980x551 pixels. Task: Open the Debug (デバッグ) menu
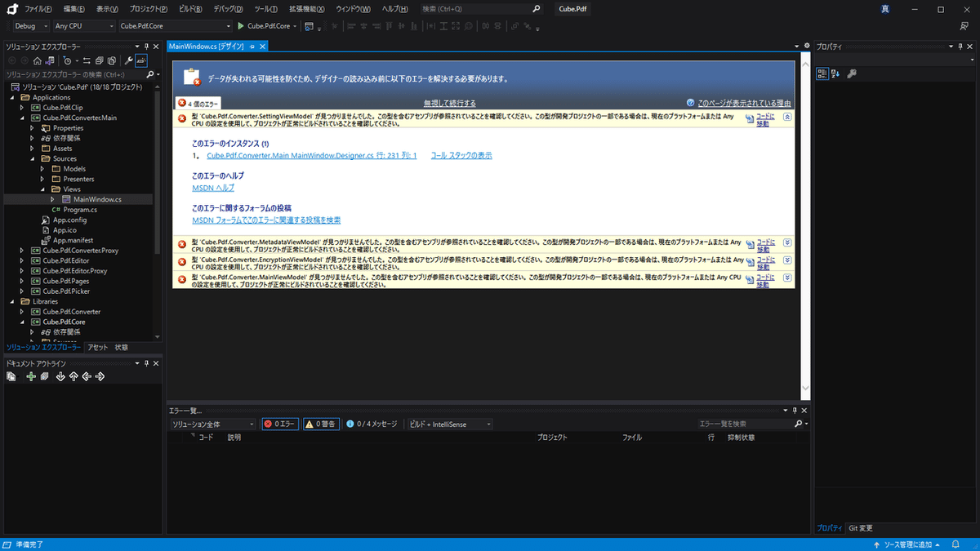point(229,9)
